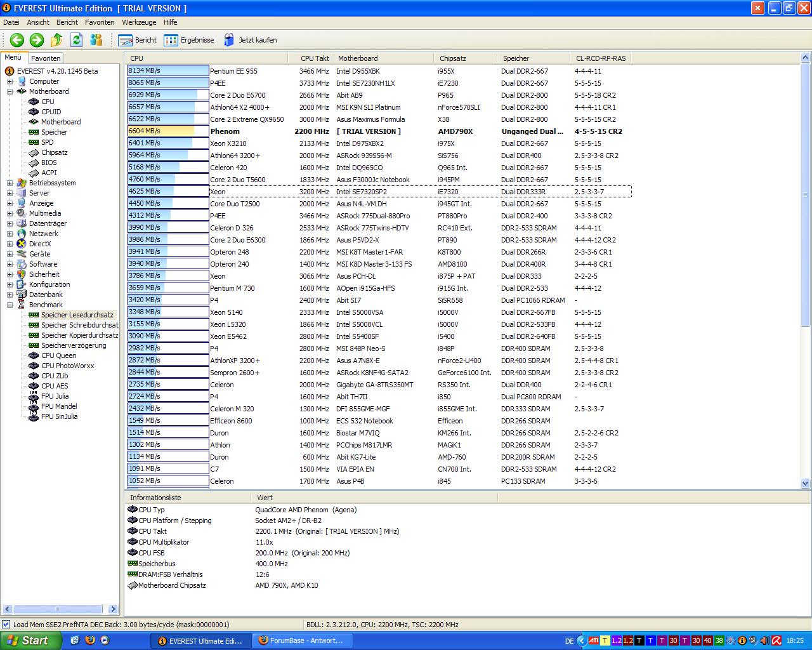Open the Hilfe menu
The height and width of the screenshot is (650, 812).
click(x=170, y=22)
